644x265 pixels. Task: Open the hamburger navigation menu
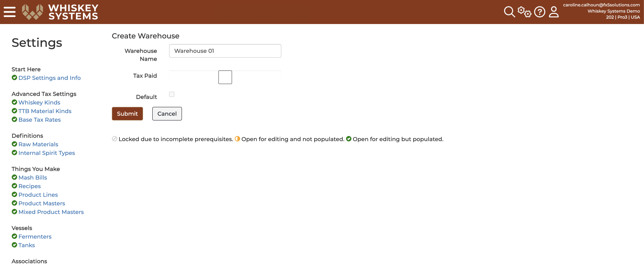point(9,12)
